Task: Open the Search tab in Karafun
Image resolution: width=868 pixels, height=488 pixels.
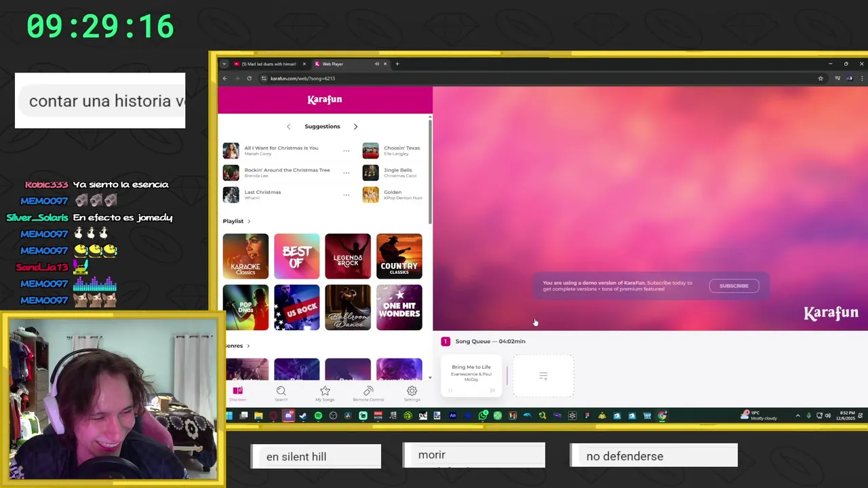Action: click(x=281, y=393)
